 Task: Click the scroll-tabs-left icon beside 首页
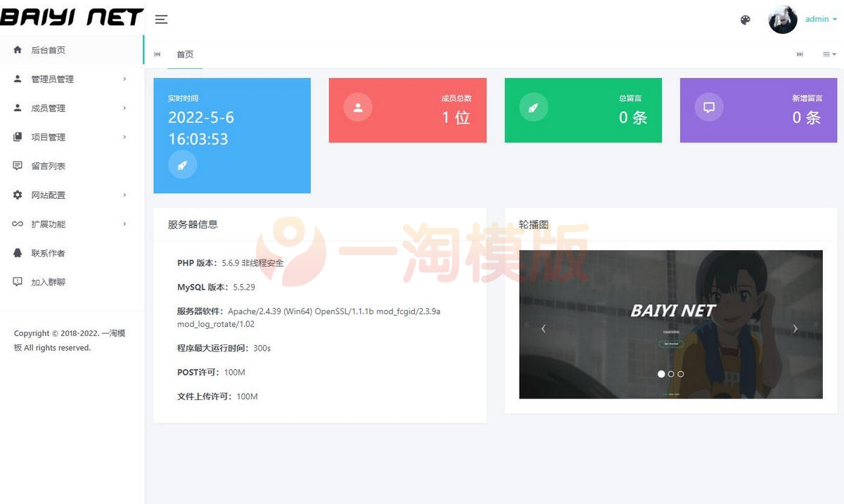point(156,53)
